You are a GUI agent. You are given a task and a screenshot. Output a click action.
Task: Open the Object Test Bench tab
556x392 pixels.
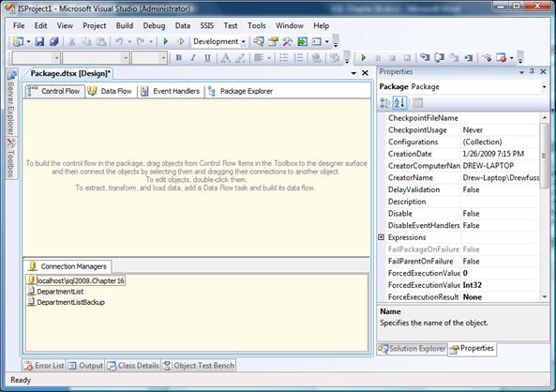[x=199, y=366]
